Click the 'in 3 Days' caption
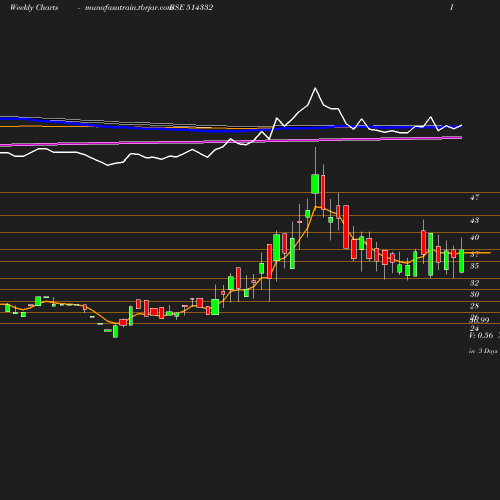500x500 pixels. [483, 351]
